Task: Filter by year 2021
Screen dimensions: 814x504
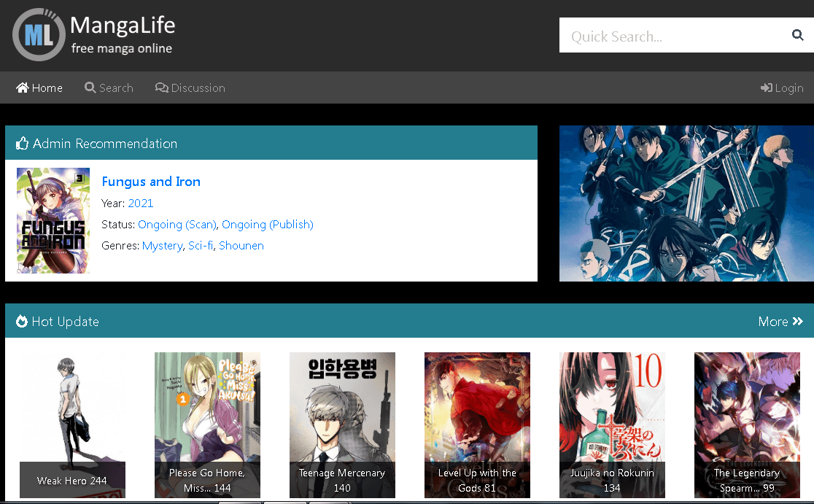Action: click(141, 203)
